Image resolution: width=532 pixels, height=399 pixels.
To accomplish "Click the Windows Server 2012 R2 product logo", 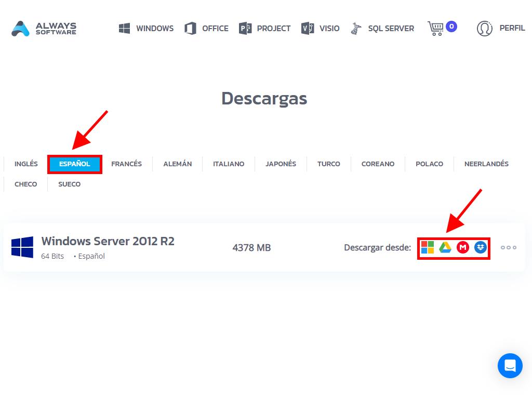I will point(22,247).
